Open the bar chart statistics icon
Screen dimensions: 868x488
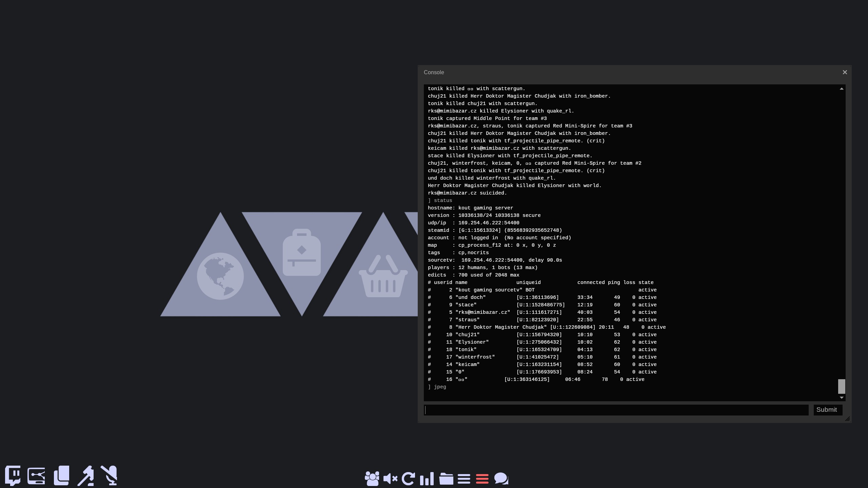pos(427,479)
